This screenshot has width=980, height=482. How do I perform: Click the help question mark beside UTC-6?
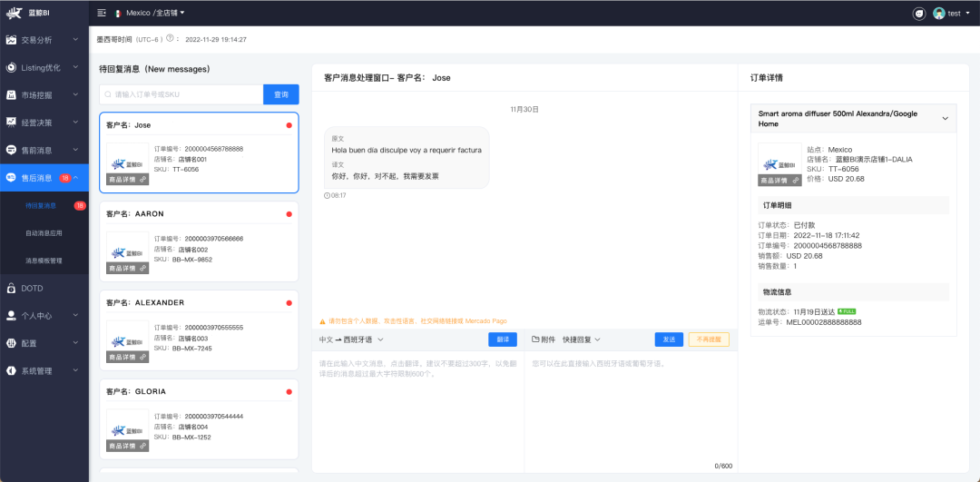pos(170,39)
